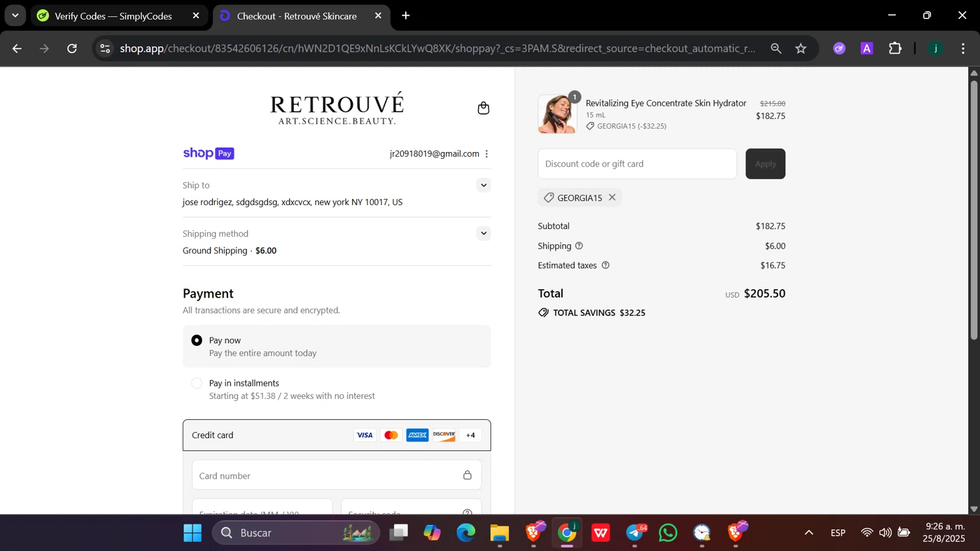Open account options next to the email
This screenshot has height=551, width=980.
click(x=487, y=154)
